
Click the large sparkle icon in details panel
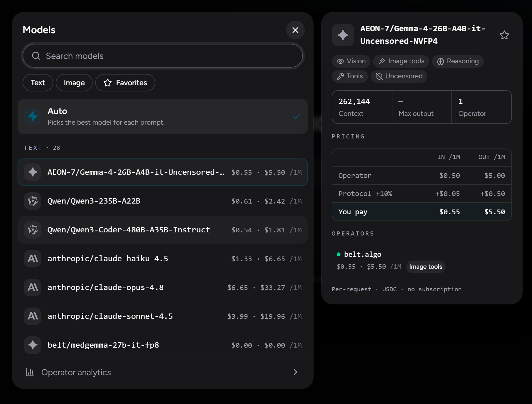pyautogui.click(x=343, y=35)
